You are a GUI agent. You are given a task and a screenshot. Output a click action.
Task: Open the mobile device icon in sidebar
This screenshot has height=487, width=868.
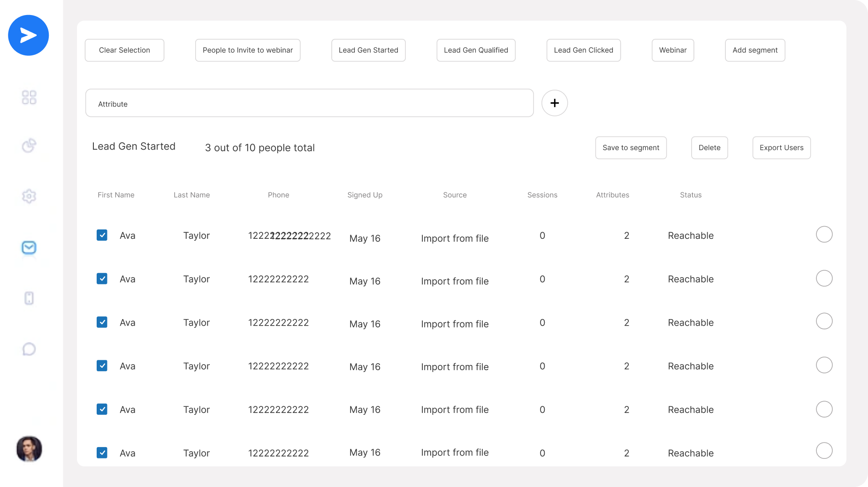(x=29, y=298)
